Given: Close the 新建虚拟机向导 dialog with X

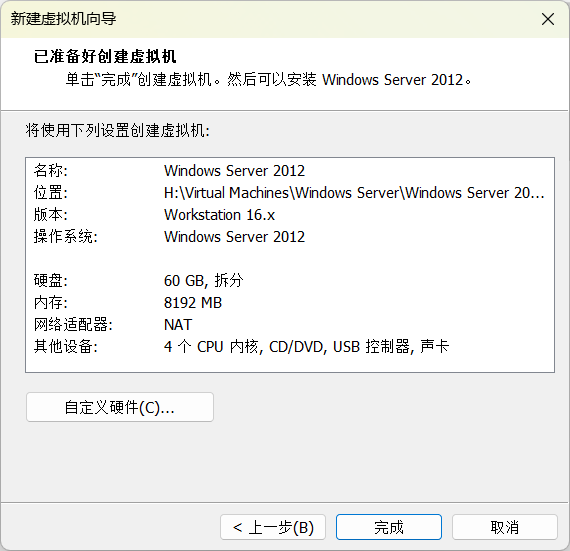Looking at the screenshot, I should 547,19.
